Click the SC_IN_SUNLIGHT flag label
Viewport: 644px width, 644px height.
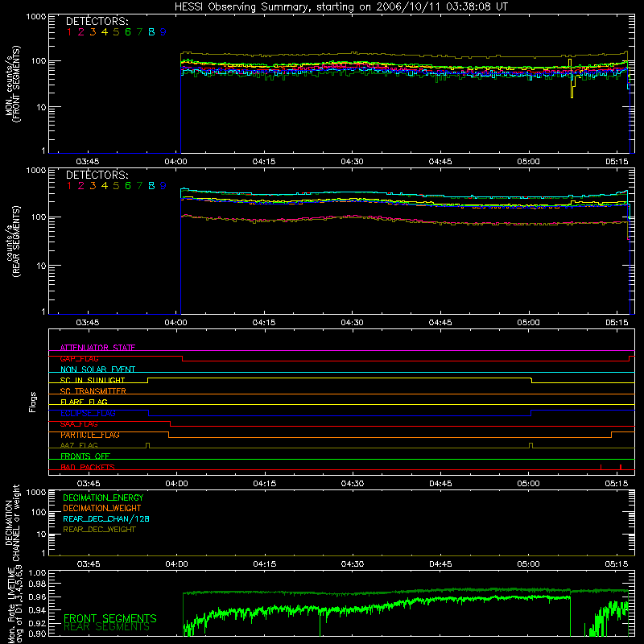pos(93,380)
